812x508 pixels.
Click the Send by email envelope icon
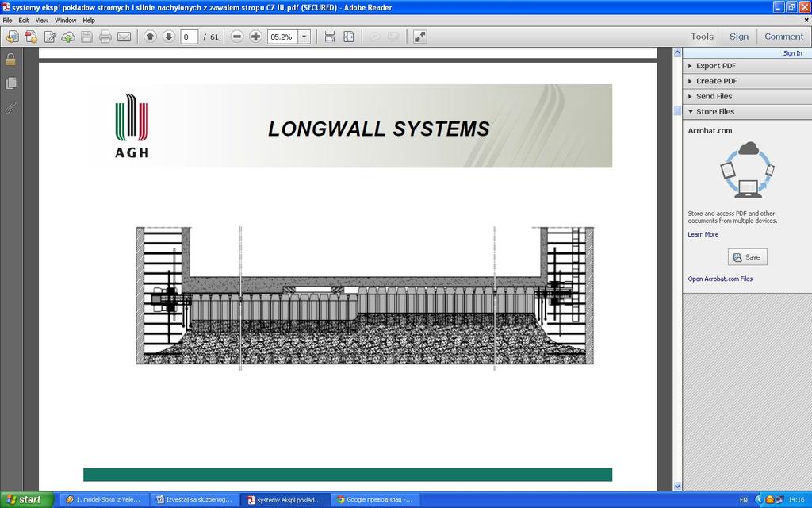[x=124, y=37]
